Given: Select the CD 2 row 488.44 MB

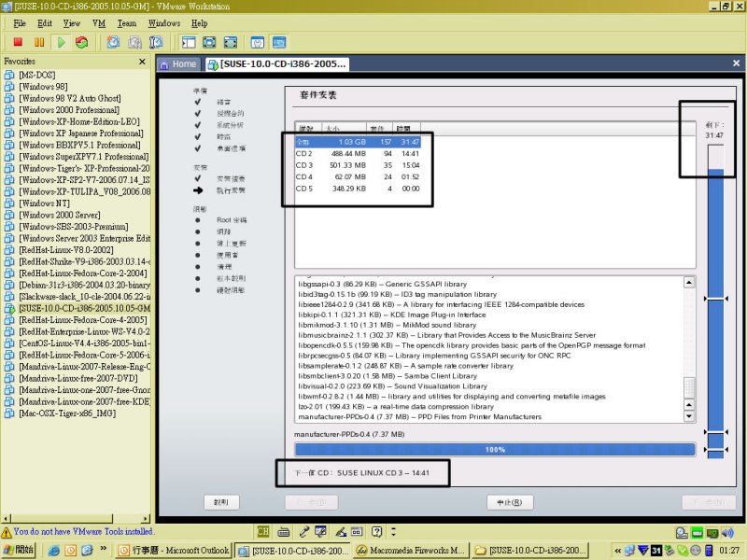Looking at the screenshot, I should (x=358, y=153).
